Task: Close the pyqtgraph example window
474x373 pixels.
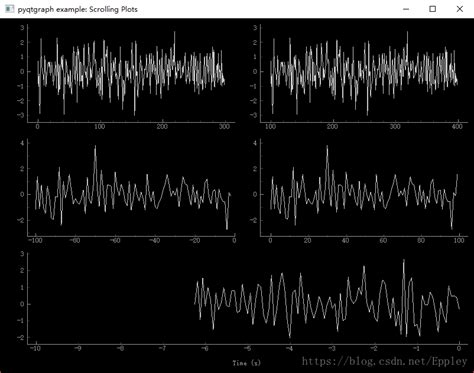Action: point(460,9)
